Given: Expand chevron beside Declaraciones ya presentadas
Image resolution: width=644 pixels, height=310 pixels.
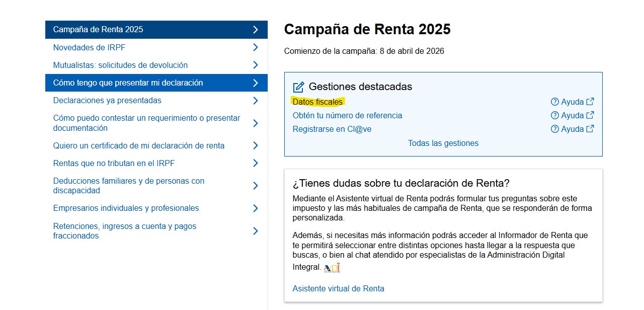Looking at the screenshot, I should click(x=256, y=100).
